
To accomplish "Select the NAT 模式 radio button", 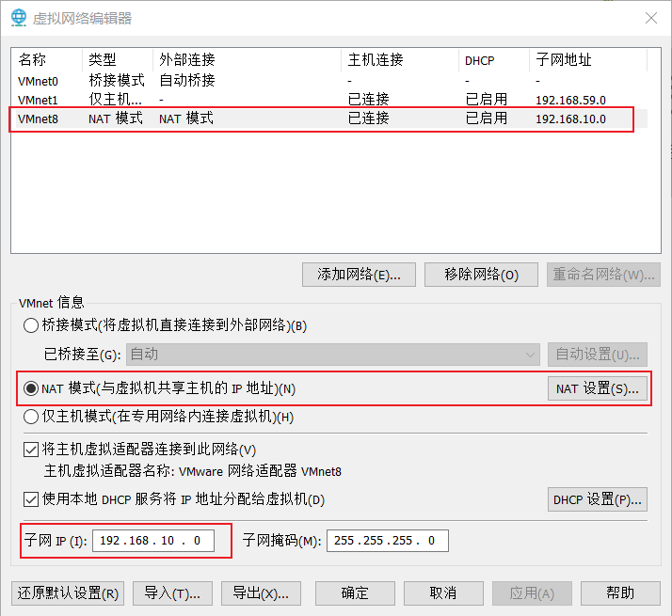I will click(31, 388).
